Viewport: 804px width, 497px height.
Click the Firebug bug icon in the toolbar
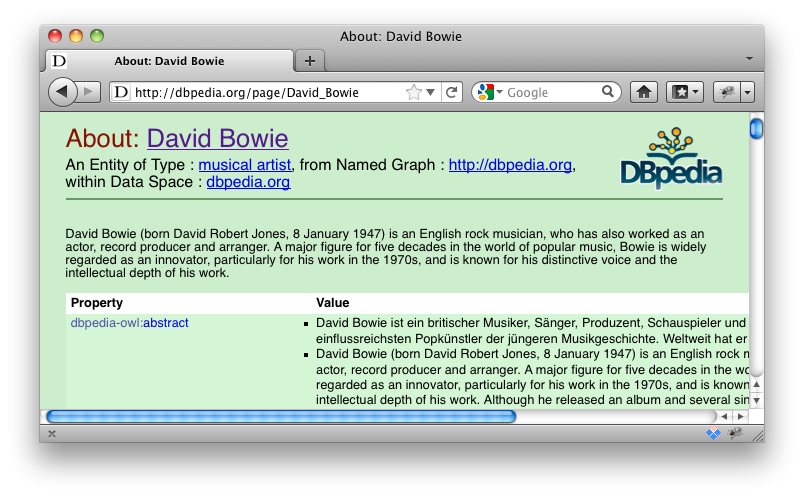point(727,92)
